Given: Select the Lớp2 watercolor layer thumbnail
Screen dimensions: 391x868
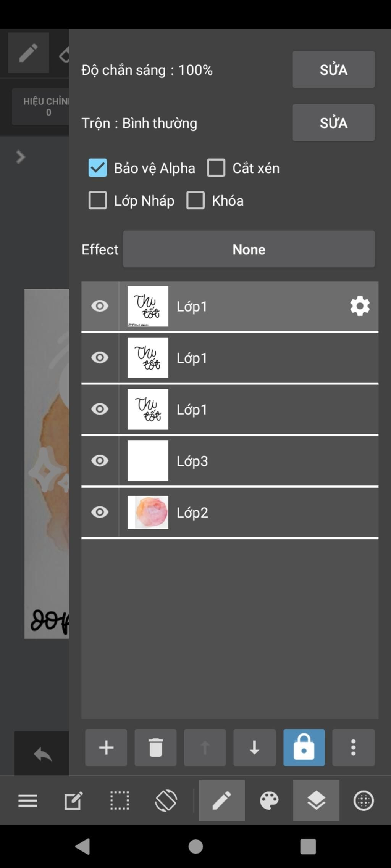Looking at the screenshot, I should click(x=148, y=512).
